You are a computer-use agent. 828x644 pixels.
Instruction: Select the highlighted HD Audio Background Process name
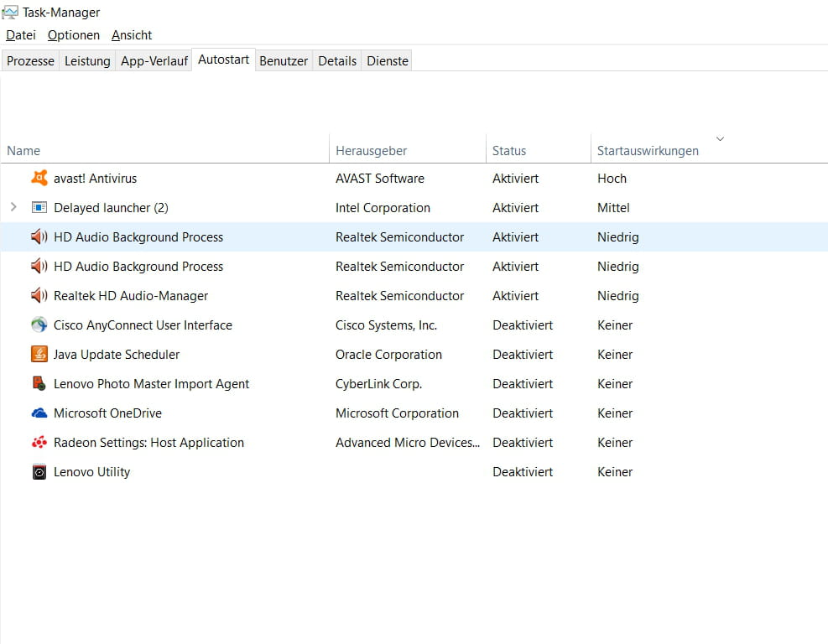[138, 237]
